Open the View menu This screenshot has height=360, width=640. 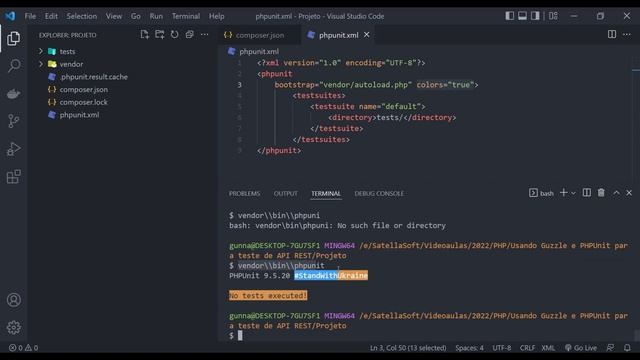click(114, 16)
